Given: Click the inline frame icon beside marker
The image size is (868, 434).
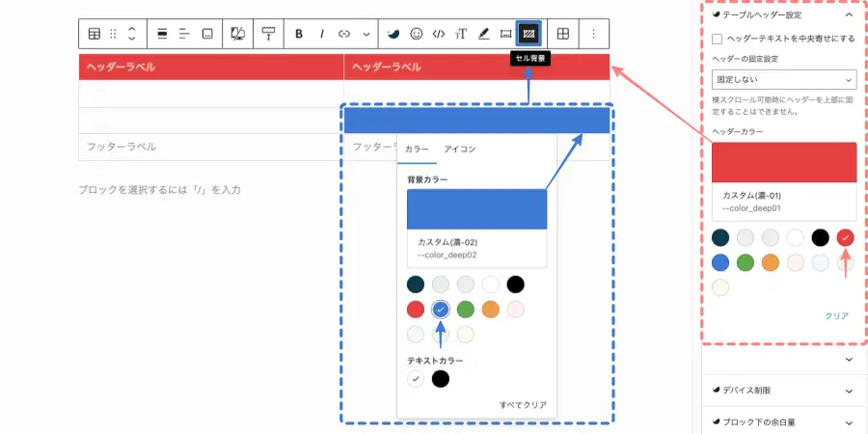Looking at the screenshot, I should point(505,34).
